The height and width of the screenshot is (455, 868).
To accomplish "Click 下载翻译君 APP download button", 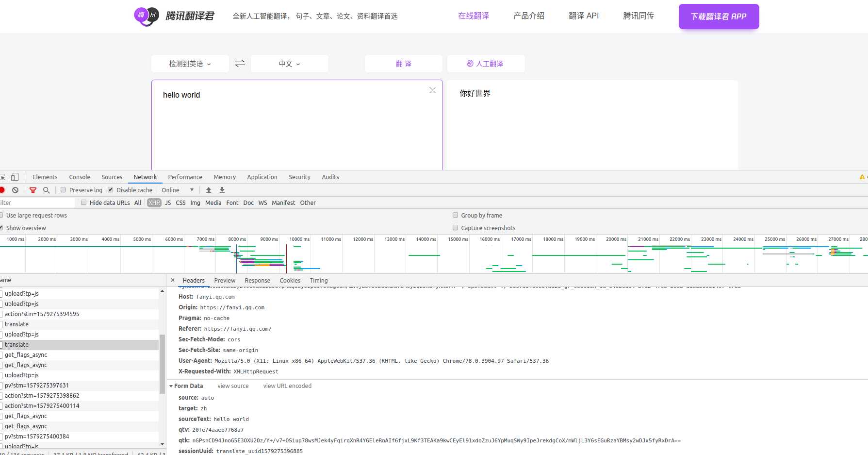I will [719, 17].
